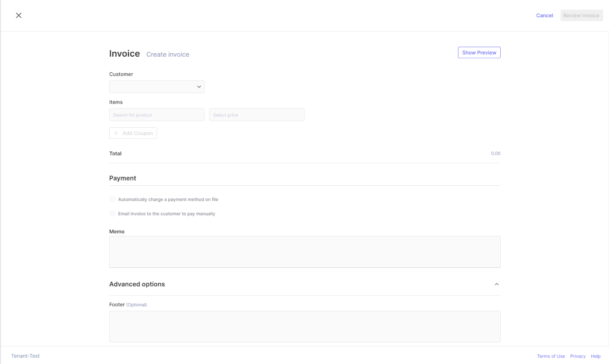Click into the Memo text area

point(304,252)
